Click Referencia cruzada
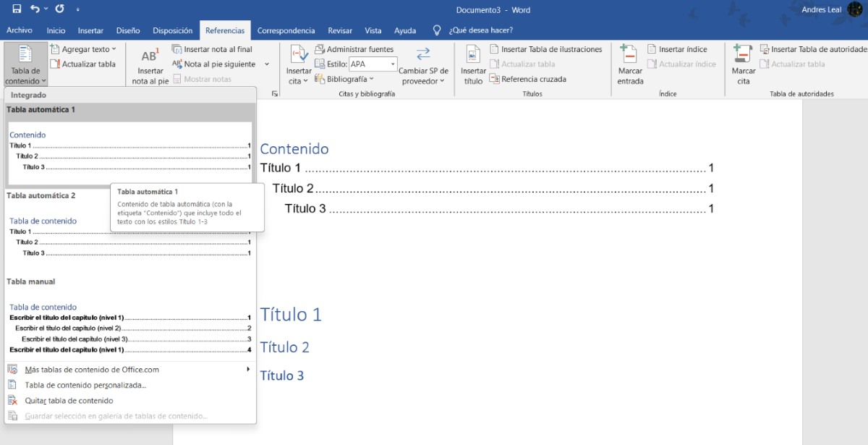Image resolution: width=868 pixels, height=445 pixels. (528, 79)
